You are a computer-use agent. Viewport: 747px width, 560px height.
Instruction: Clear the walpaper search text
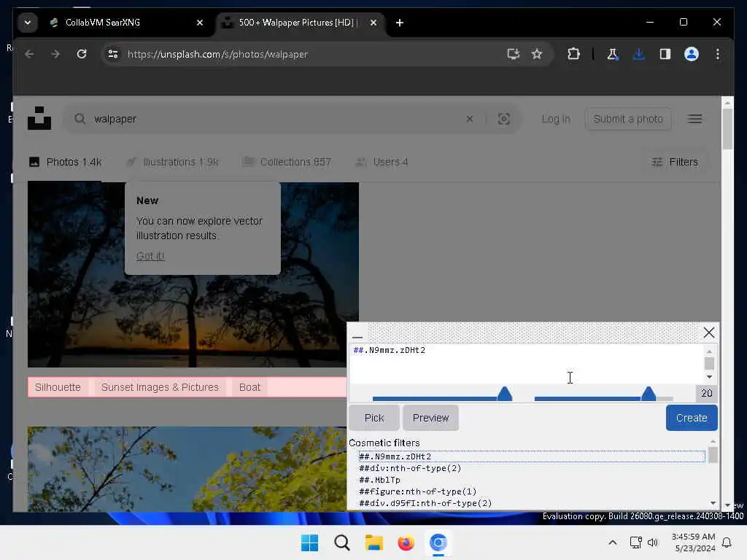[470, 119]
